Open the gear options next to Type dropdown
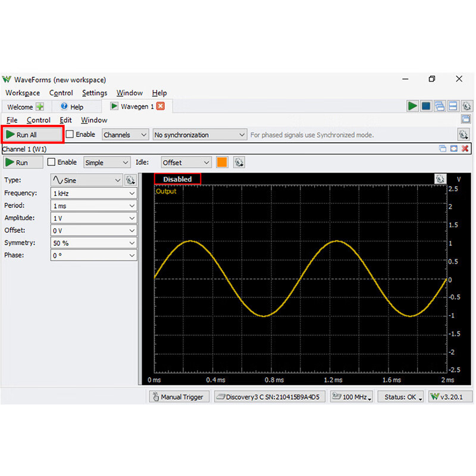The height and width of the screenshot is (476, 476). [130, 180]
